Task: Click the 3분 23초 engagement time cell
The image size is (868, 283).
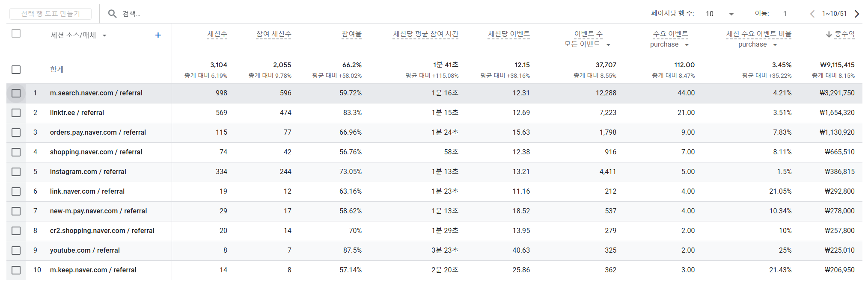Action: 445,251
